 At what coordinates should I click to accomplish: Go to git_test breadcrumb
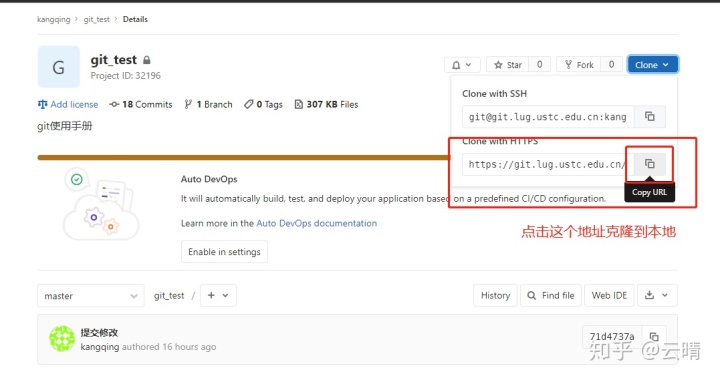(96, 19)
